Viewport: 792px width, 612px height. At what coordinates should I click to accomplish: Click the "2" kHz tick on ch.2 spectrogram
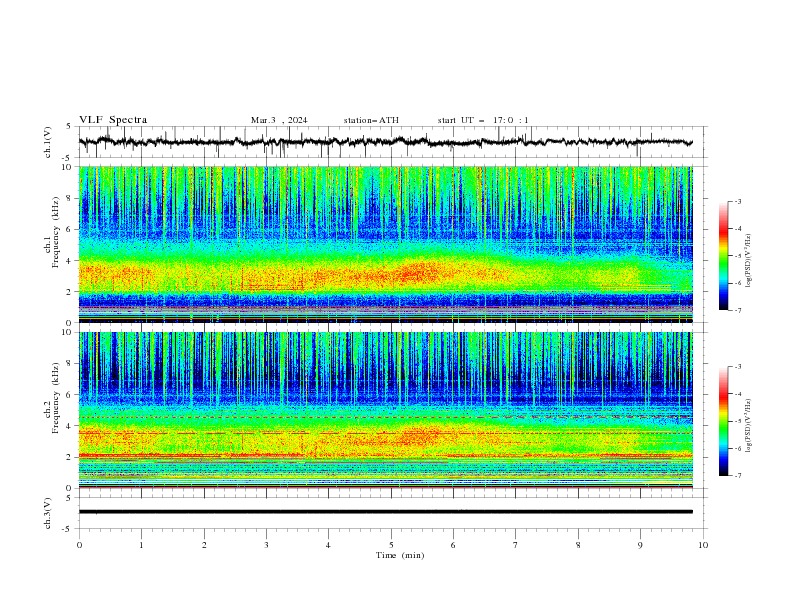point(71,457)
